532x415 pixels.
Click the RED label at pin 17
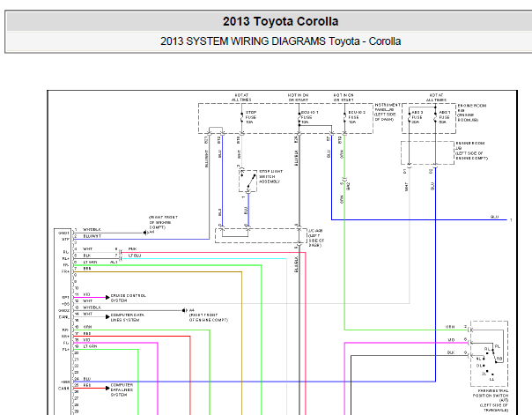tap(87, 334)
